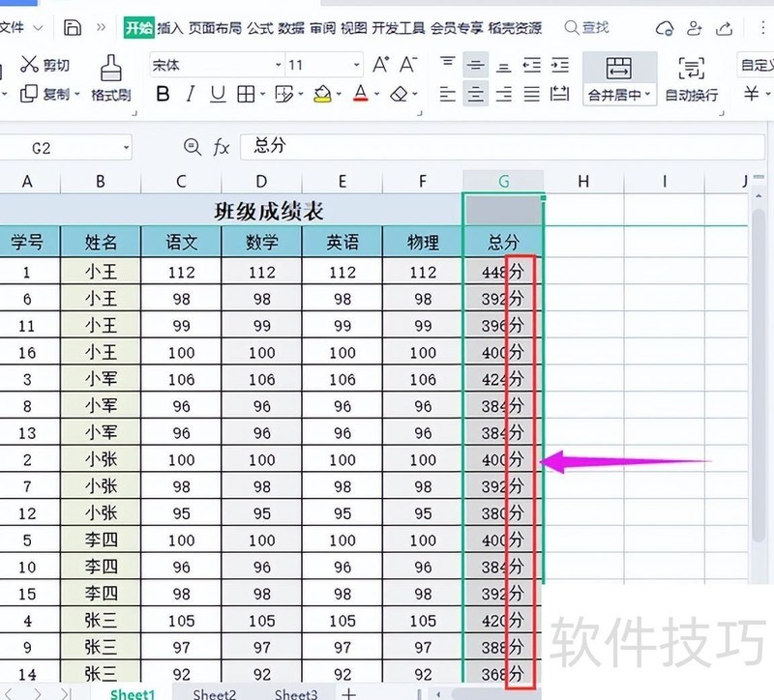The image size is (774, 700).
Task: Align text left
Action: click(448, 93)
